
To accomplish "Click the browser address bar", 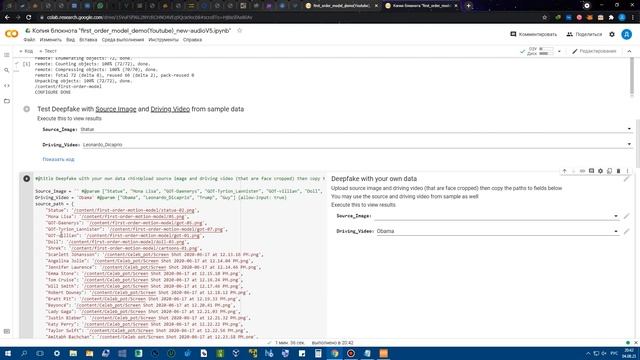I will point(286,18).
